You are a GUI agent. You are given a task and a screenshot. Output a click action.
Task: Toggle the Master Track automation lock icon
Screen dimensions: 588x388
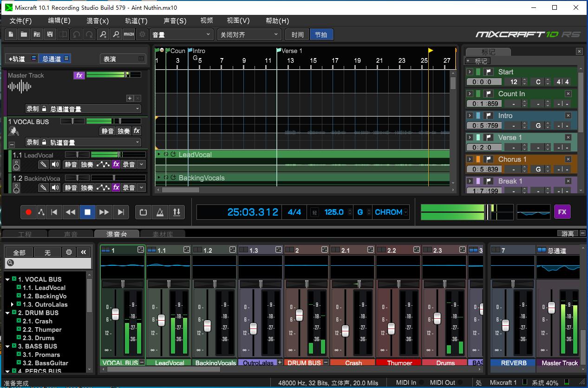[x=44, y=109]
